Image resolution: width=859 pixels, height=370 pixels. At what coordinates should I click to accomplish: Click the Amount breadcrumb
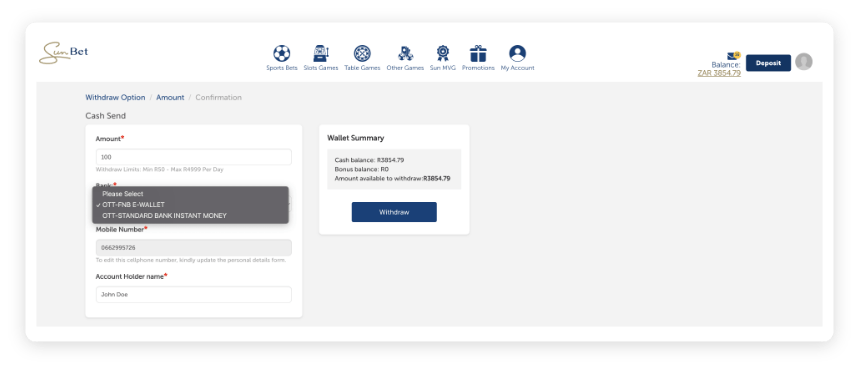click(x=170, y=97)
